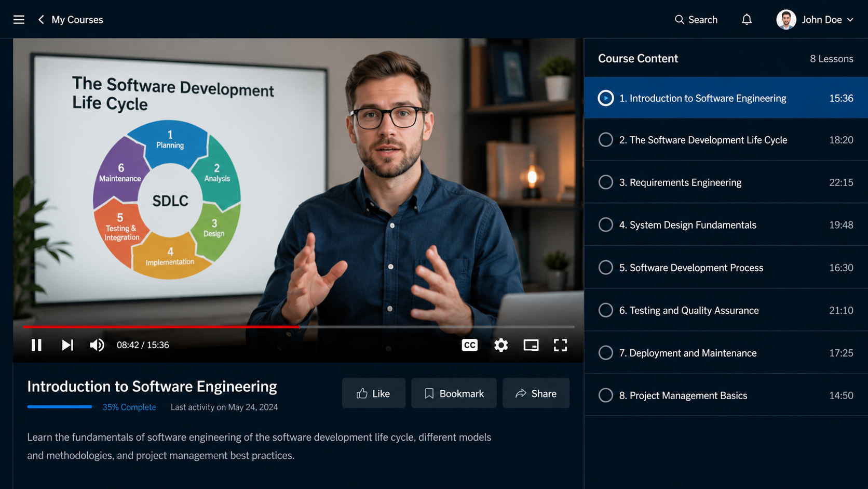Image resolution: width=868 pixels, height=489 pixels.
Task: Select lesson 1 playing status circle
Action: [605, 98]
